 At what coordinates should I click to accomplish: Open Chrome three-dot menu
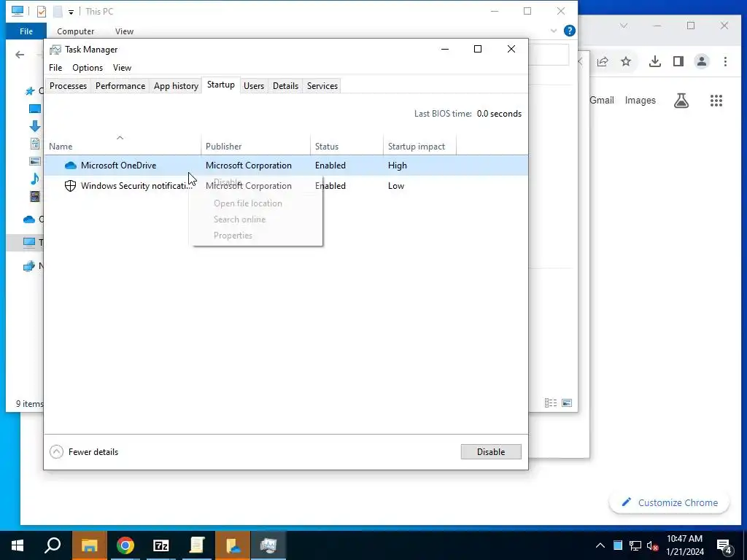coord(725,61)
